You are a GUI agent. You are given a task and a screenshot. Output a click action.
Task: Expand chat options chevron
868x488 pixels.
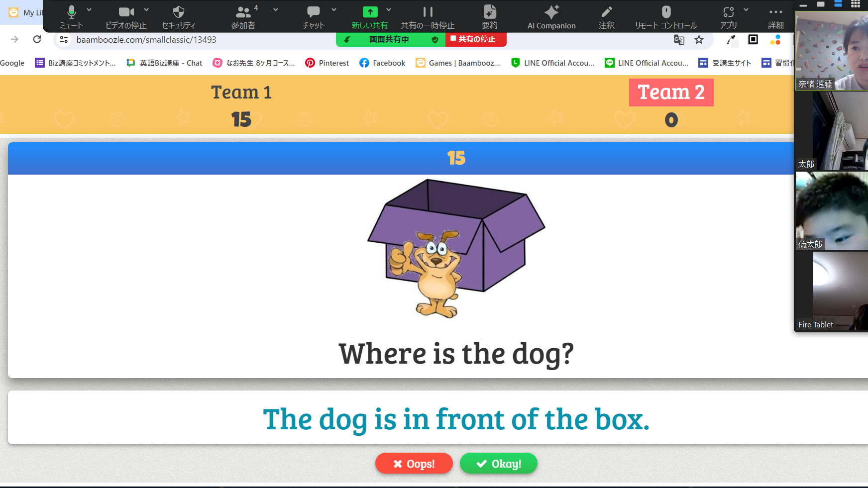(334, 9)
